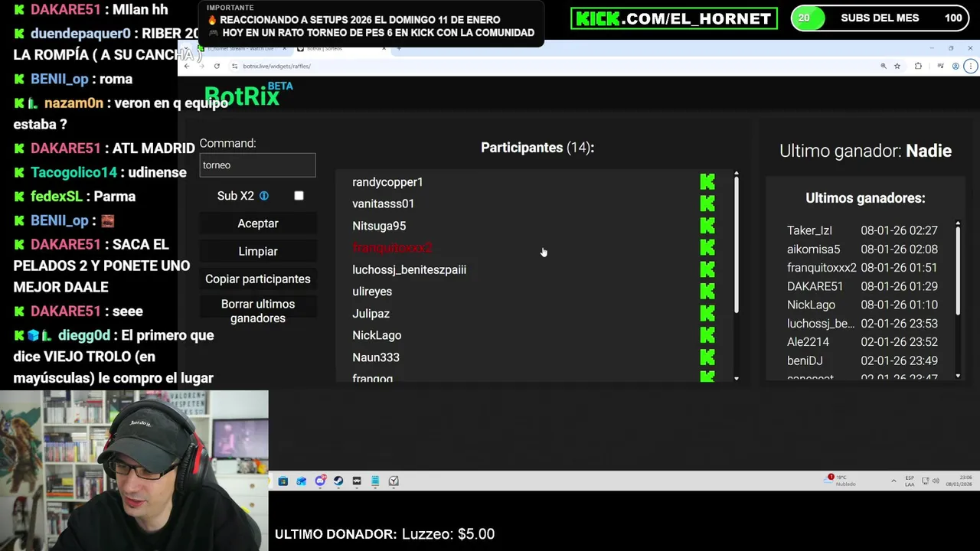Click the Limpiar button
Image resolution: width=980 pixels, height=551 pixels.
258,251
